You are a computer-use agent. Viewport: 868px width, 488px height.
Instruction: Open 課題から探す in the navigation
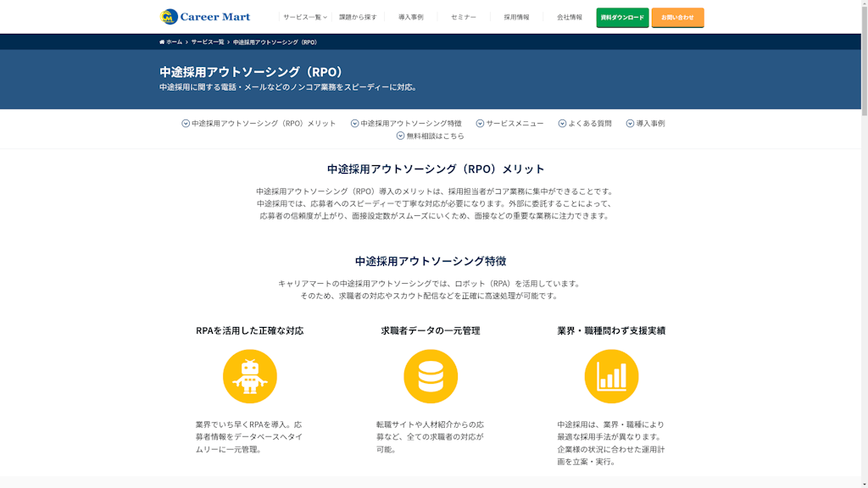coord(358,17)
